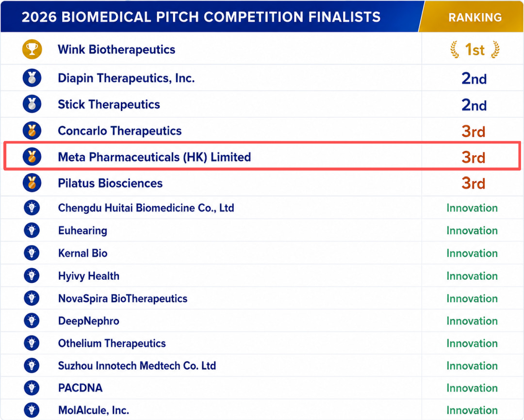
Task: Click the bronze medal icon next to Concarlo Therapeutics
Action: [32, 130]
